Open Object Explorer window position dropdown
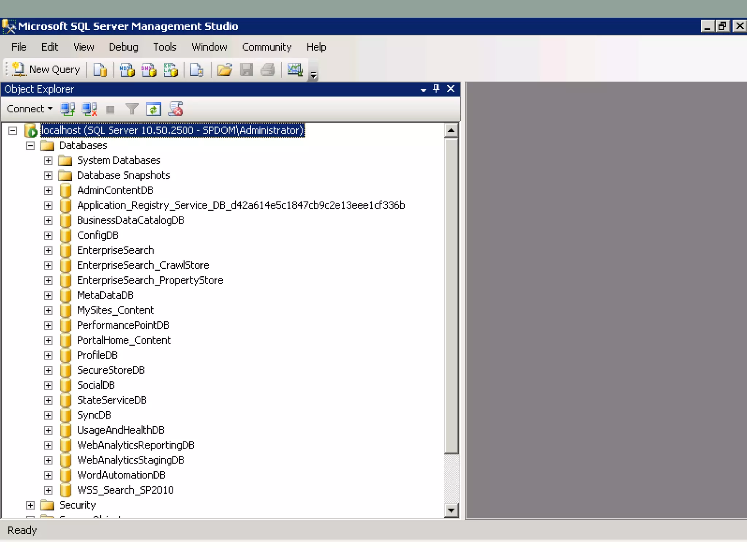 point(423,89)
